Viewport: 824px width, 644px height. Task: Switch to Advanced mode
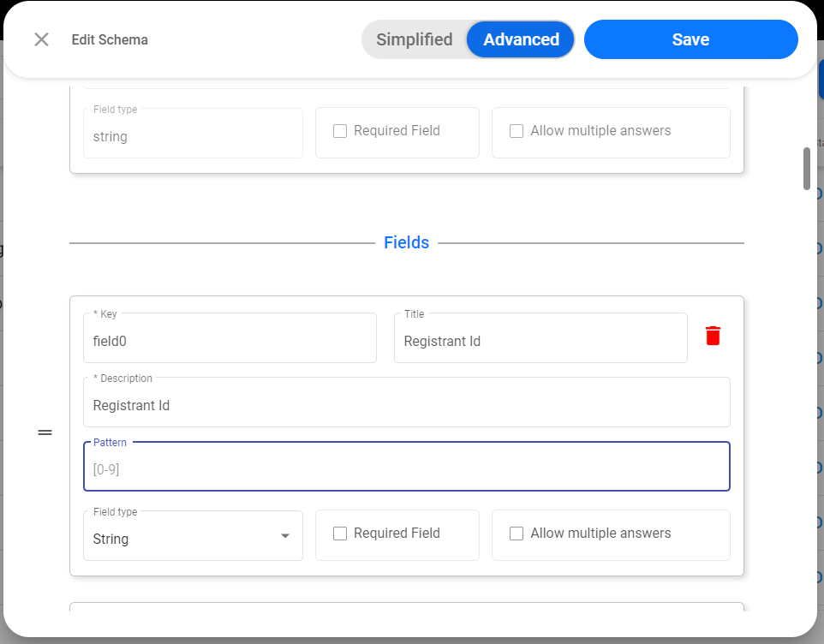521,39
